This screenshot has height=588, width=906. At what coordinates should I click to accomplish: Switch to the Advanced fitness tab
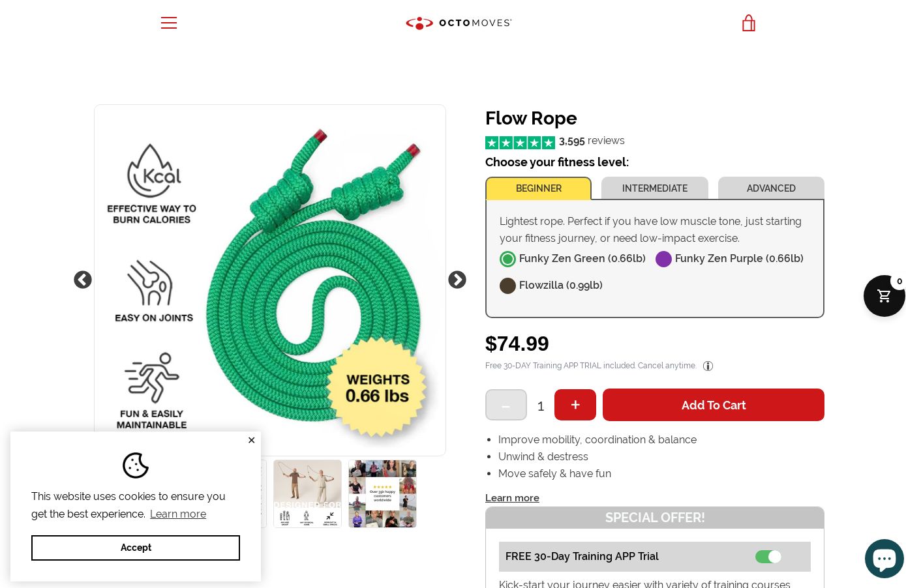click(771, 188)
